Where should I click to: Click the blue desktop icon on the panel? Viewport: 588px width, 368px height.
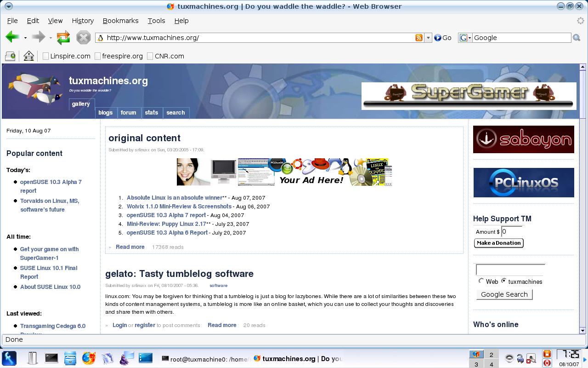click(146, 358)
